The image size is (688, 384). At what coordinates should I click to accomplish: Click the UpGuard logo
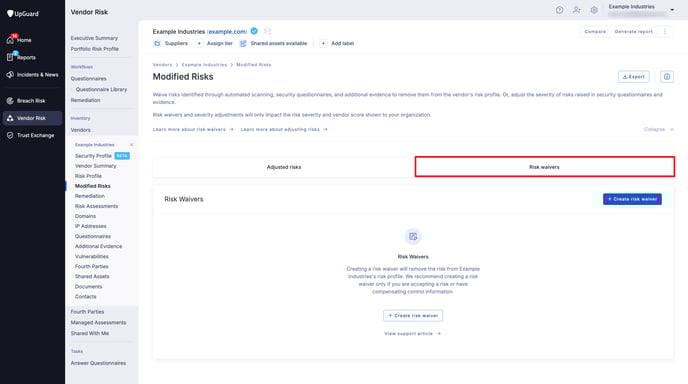23,14
